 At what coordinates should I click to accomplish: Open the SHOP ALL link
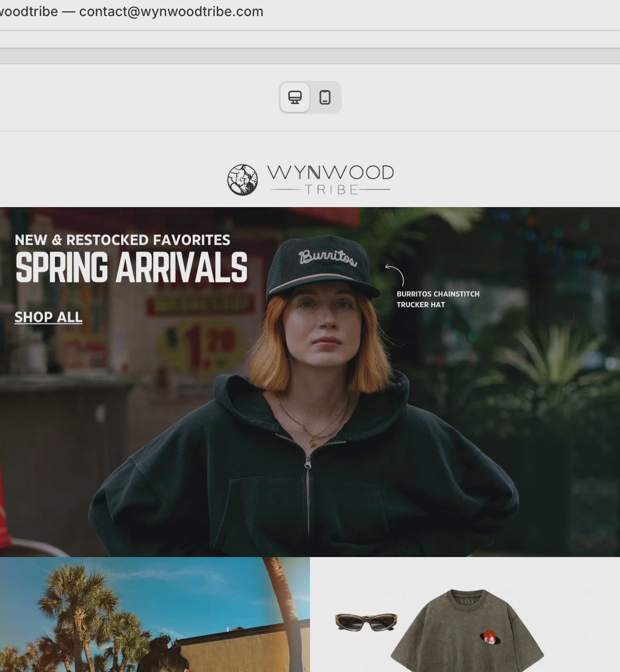[48, 317]
